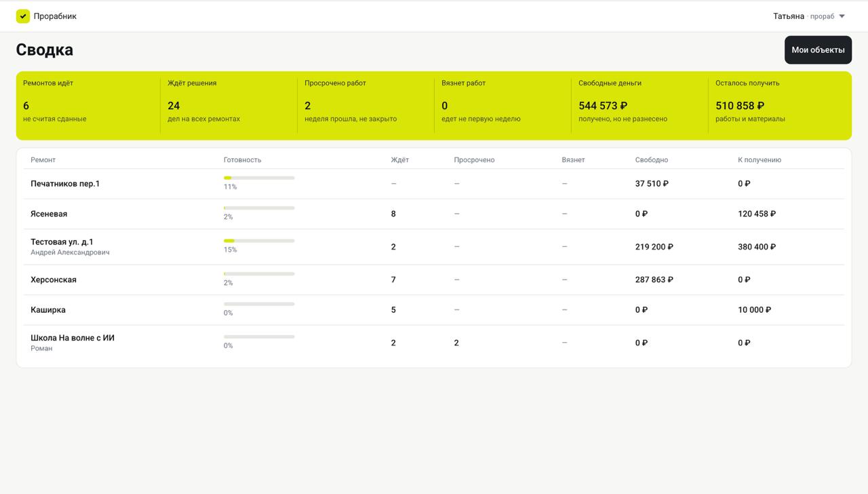Click receivable amount 10 000 ₽
Viewport: 868px width, 494px height.
pos(755,310)
